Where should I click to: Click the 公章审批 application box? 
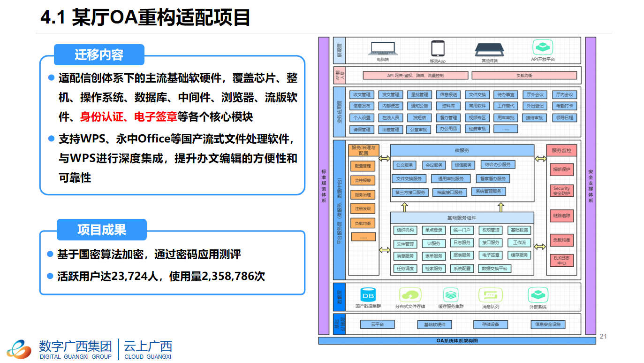pos(419,129)
